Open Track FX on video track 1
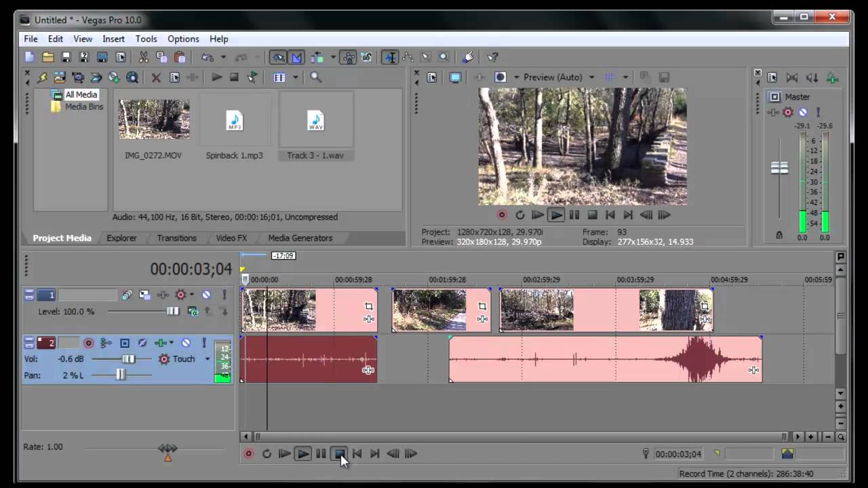The height and width of the screenshot is (488, 868). click(x=163, y=295)
